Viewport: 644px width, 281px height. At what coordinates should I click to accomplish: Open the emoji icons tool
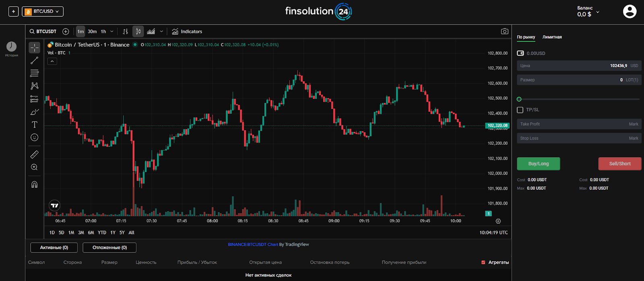click(x=35, y=137)
